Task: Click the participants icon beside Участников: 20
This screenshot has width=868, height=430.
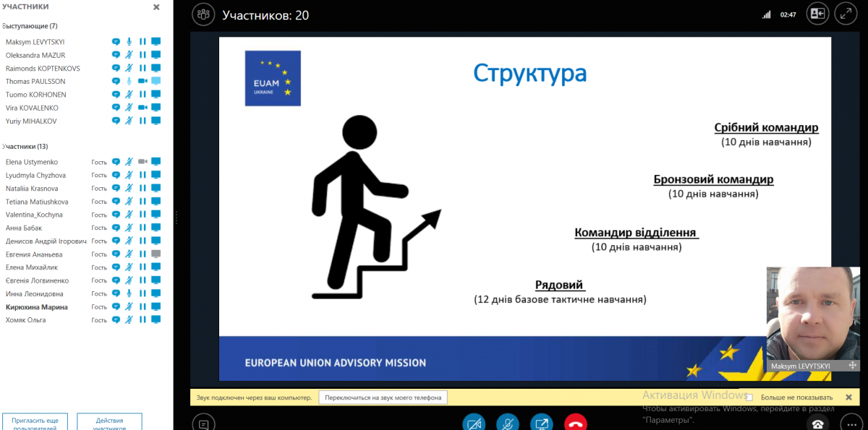Action: 204,14
